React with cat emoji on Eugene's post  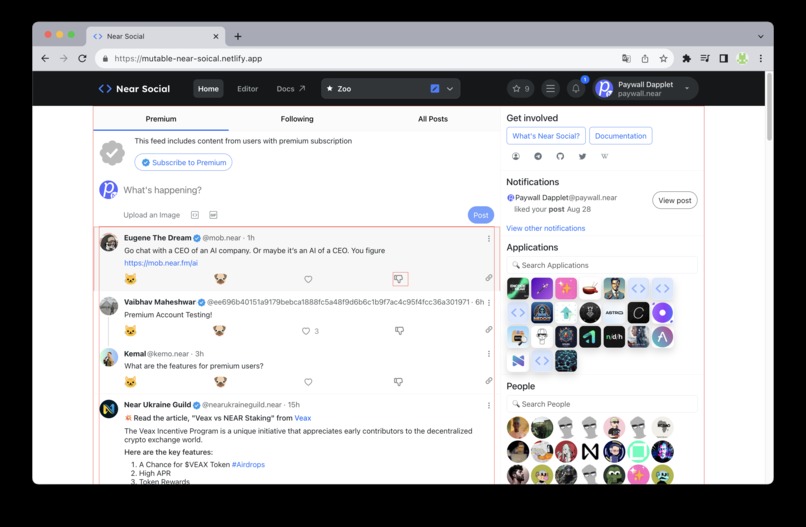click(131, 279)
